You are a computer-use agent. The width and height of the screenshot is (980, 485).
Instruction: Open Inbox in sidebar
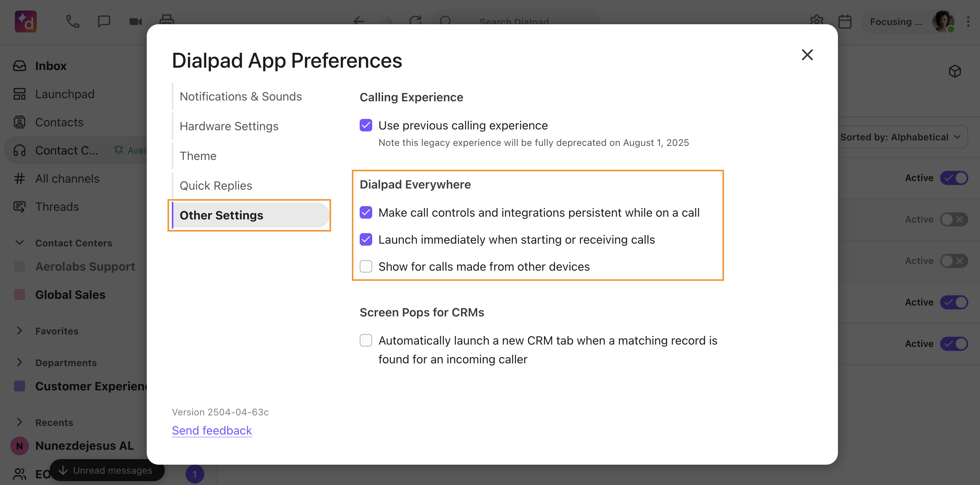click(x=51, y=66)
